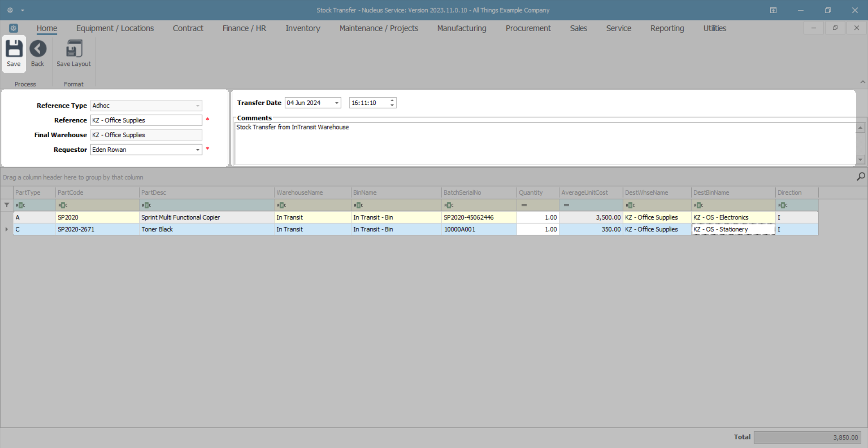Select batch serial SP2020-45062446 cell

[479, 218]
